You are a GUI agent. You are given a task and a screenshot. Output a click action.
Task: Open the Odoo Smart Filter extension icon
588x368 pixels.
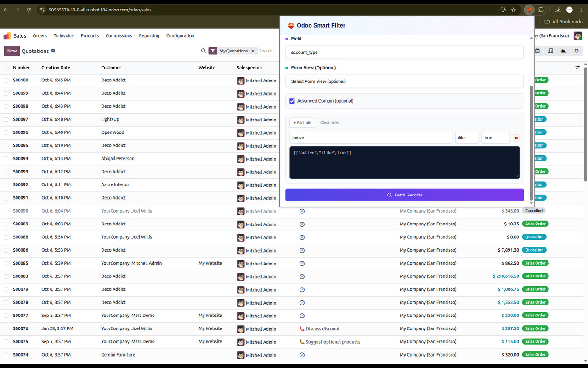pyautogui.click(x=529, y=10)
